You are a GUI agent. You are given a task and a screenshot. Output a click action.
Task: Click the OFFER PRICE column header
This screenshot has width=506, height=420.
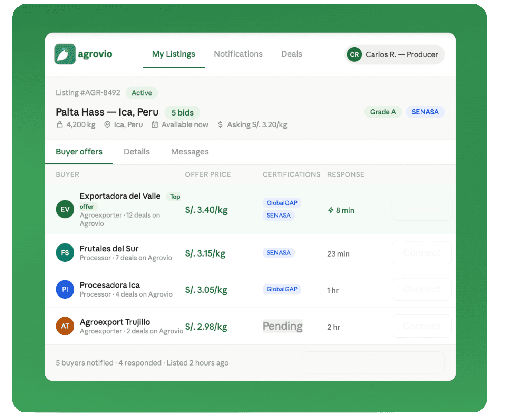208,174
